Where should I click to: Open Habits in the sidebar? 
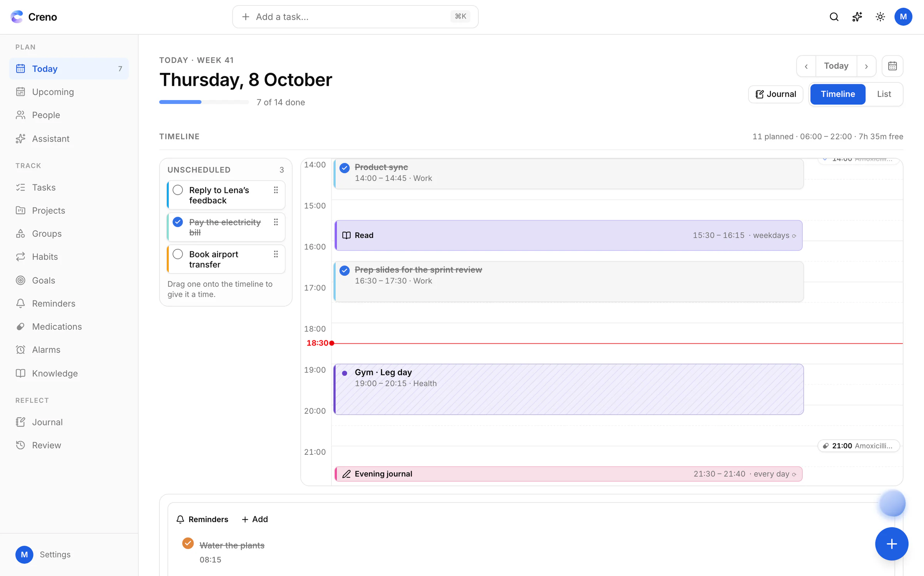point(69,257)
